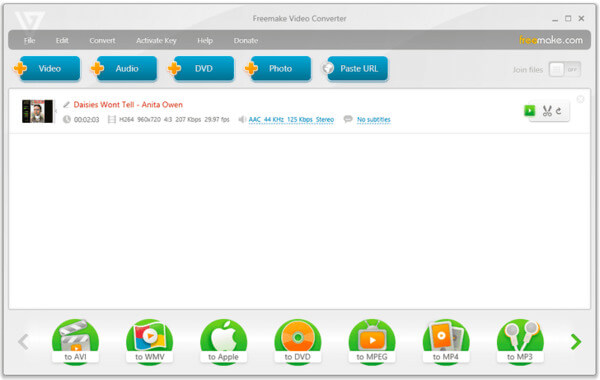Show previous output formats with left arrow
This screenshot has height=380, width=600.
(x=23, y=342)
